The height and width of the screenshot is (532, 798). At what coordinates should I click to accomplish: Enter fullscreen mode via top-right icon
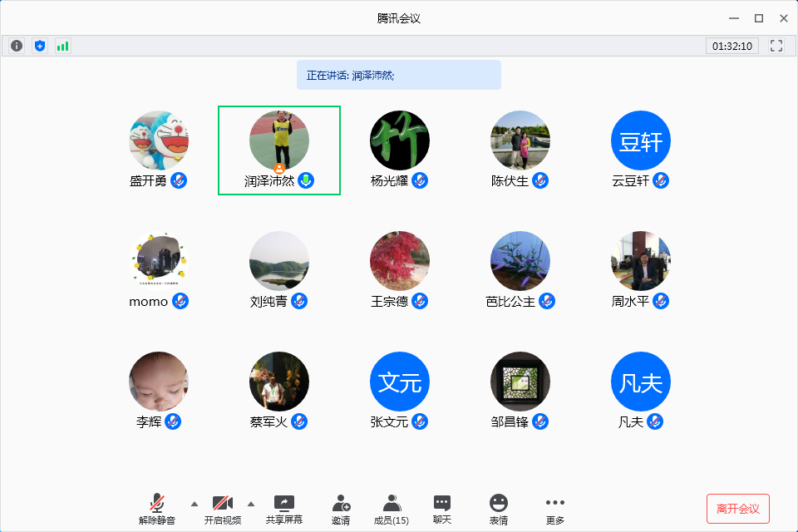point(776,46)
